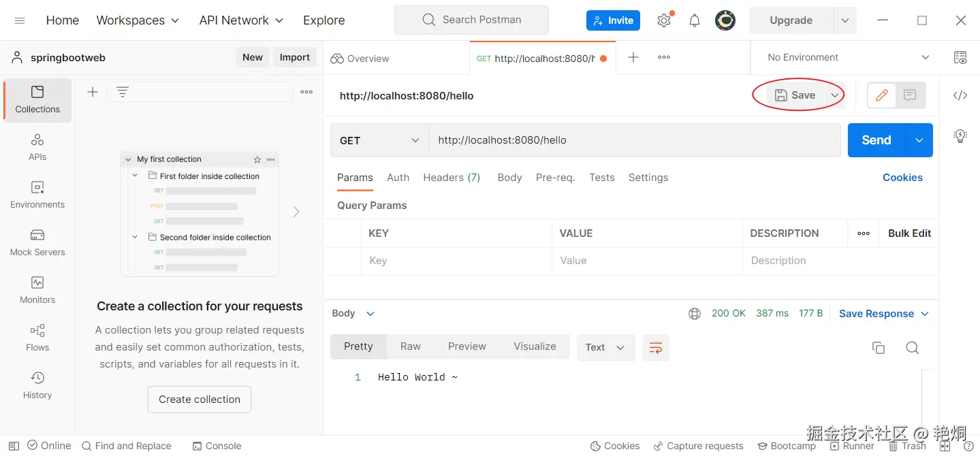Open a new request tab with plus
980x456 pixels.
tap(633, 57)
